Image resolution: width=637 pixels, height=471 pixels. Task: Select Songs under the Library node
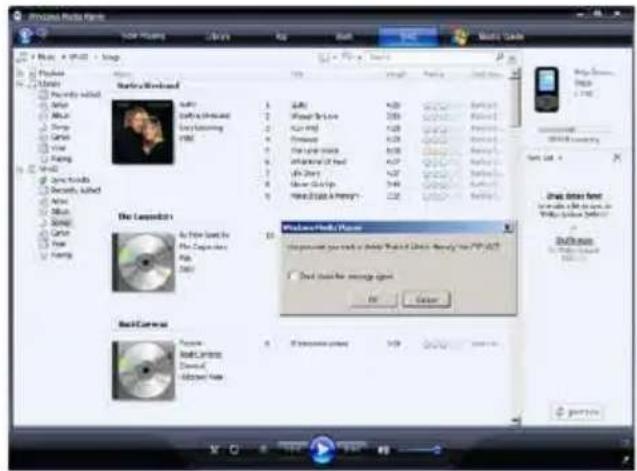[61, 126]
